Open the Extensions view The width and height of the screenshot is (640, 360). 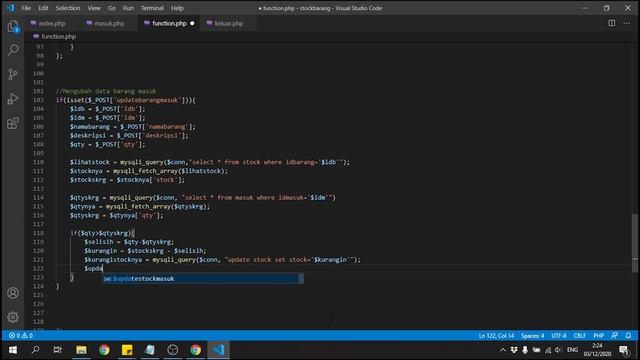(x=13, y=123)
